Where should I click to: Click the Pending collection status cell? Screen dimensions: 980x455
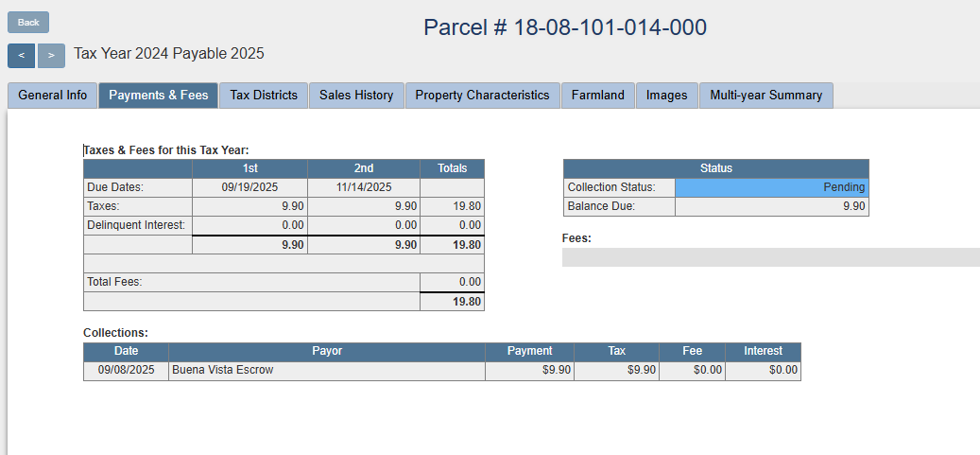pos(771,187)
